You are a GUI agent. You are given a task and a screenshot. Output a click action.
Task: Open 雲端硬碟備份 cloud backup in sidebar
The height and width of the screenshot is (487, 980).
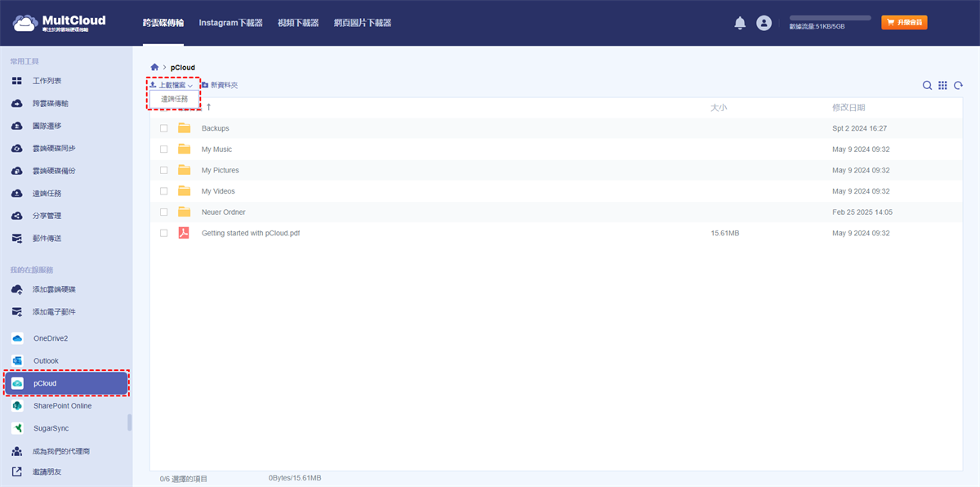pos(54,171)
